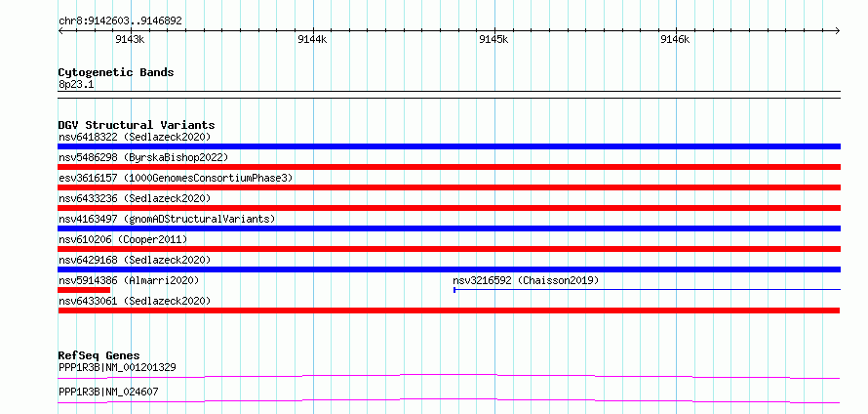The image size is (868, 414).
Task: Open PPP1R3B|NM_001201329 gene label
Action: pos(117,367)
